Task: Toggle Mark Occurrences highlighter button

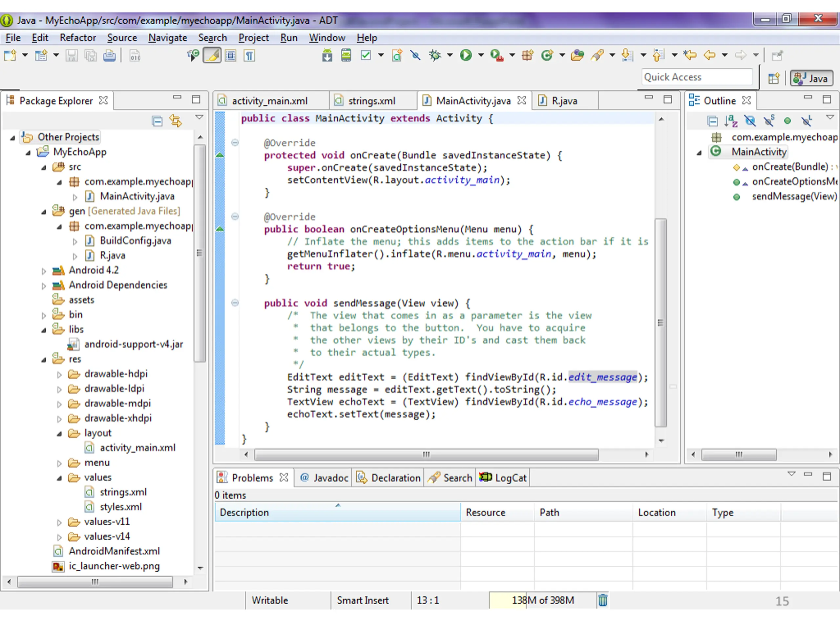Action: click(212, 55)
